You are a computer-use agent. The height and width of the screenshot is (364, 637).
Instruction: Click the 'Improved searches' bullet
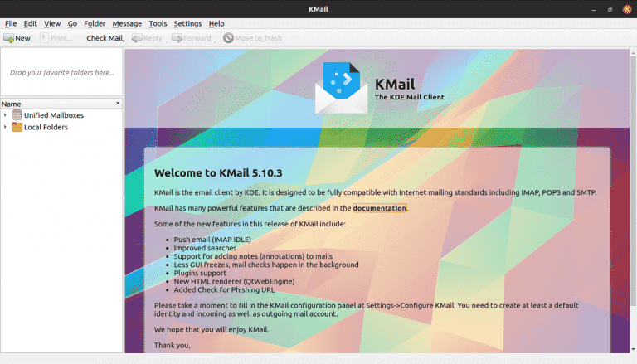pyautogui.click(x=205, y=248)
